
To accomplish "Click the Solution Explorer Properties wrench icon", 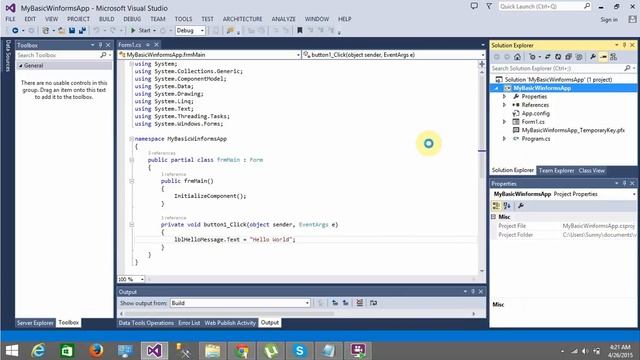I will (593, 57).
